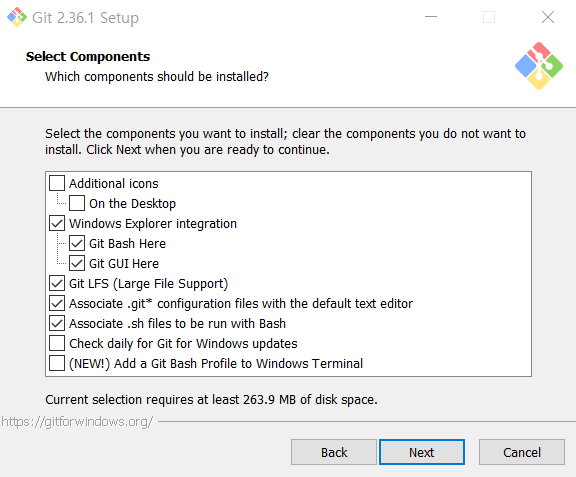Uncheck Associate .git* configuration files option
This screenshot has height=477, width=576.
[x=57, y=303]
